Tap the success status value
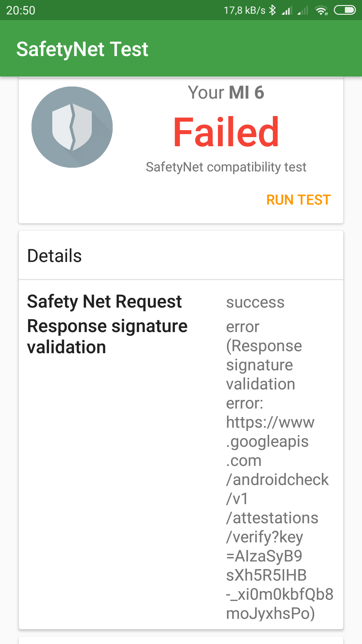This screenshot has height=644, width=362. click(x=255, y=302)
